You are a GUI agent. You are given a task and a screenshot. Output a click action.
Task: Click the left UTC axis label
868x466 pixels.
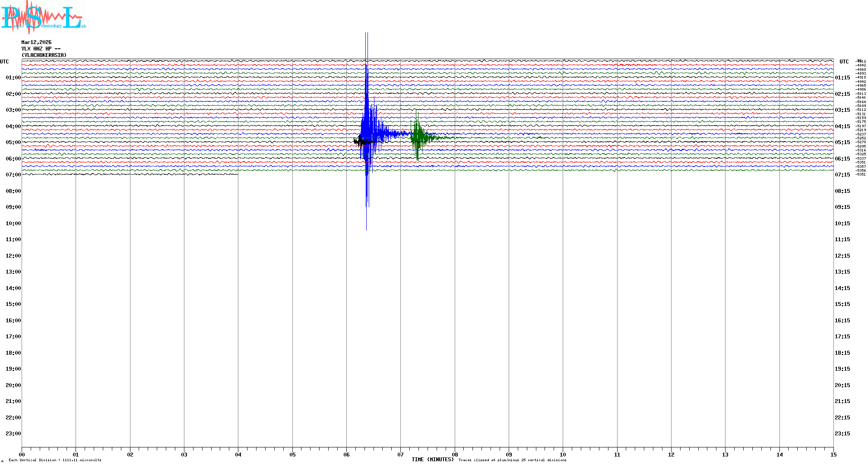[4, 62]
